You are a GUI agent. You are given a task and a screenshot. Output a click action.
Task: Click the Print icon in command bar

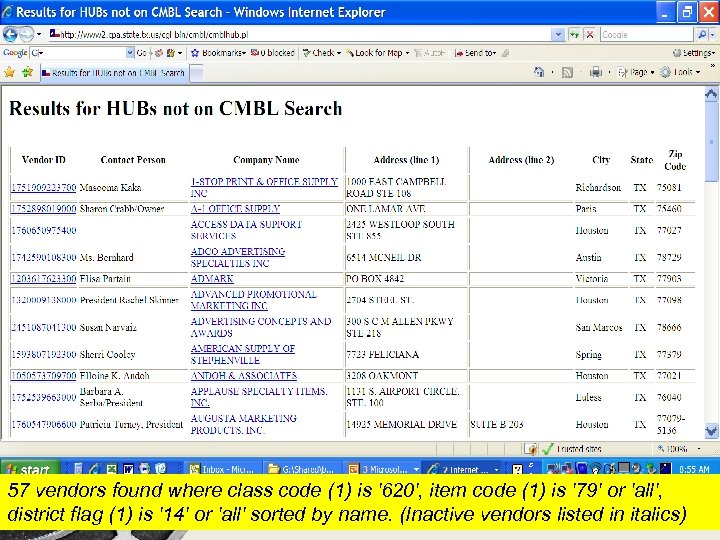[596, 72]
